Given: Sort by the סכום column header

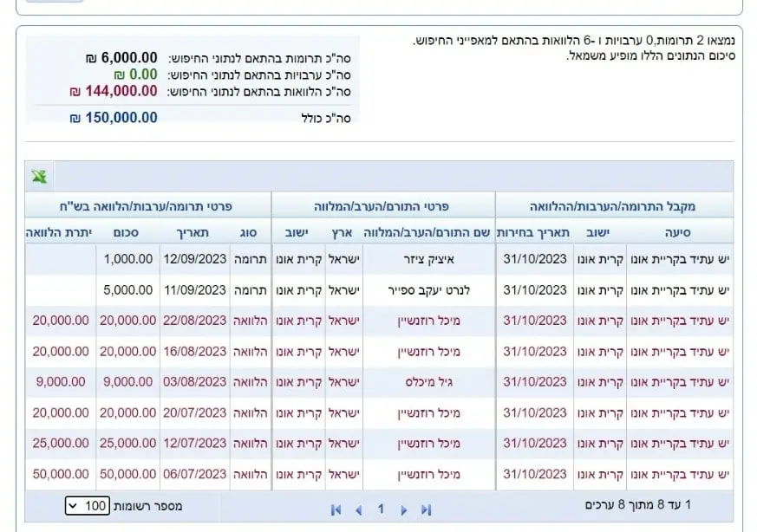Looking at the screenshot, I should pyautogui.click(x=126, y=232).
